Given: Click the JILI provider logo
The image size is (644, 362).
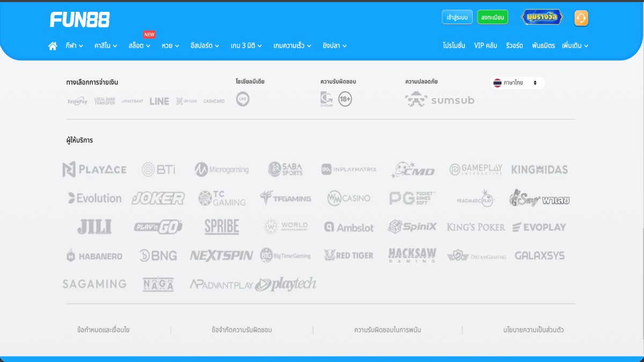Looking at the screenshot, I should coord(94,227).
